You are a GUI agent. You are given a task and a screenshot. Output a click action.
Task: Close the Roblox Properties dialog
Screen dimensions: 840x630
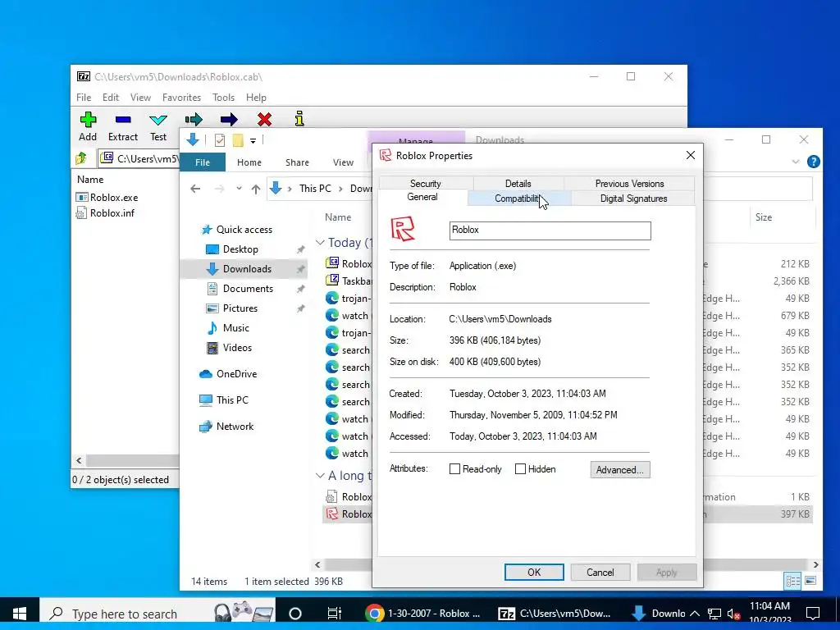click(691, 155)
